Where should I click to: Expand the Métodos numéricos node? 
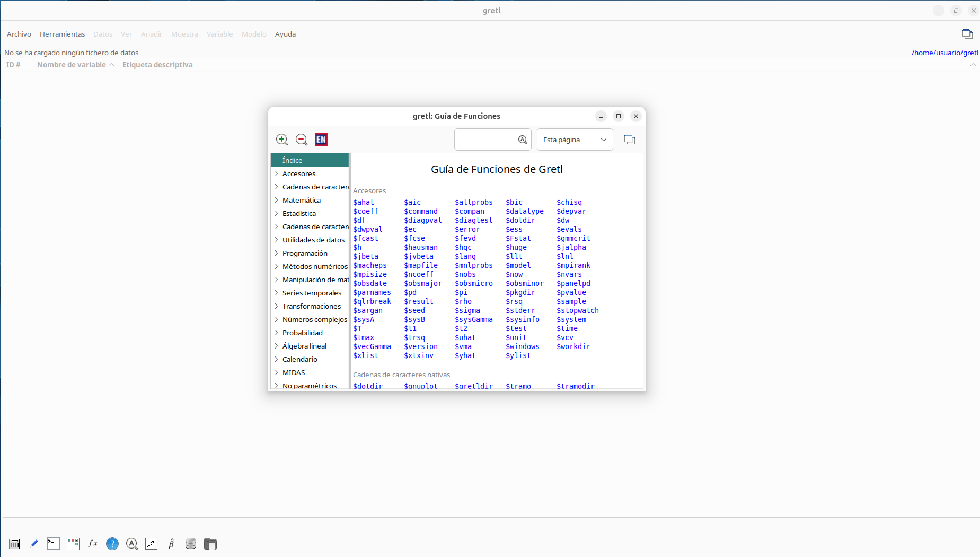point(276,266)
